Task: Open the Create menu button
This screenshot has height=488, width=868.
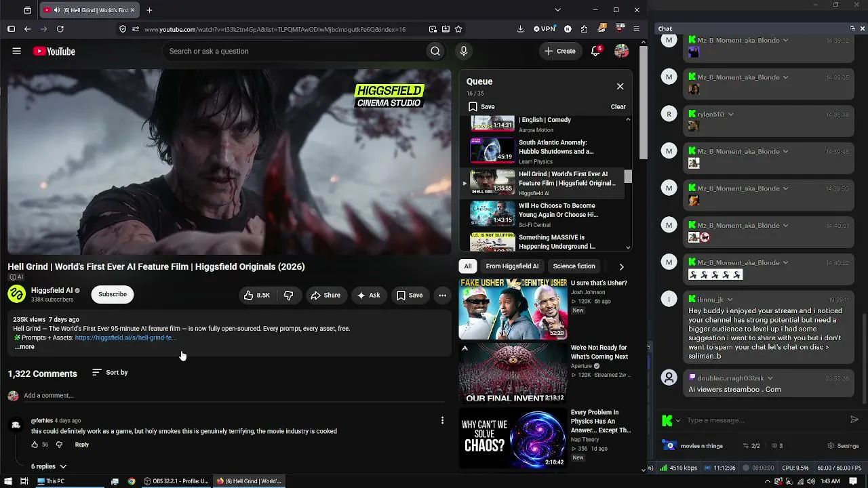Action: tap(559, 51)
